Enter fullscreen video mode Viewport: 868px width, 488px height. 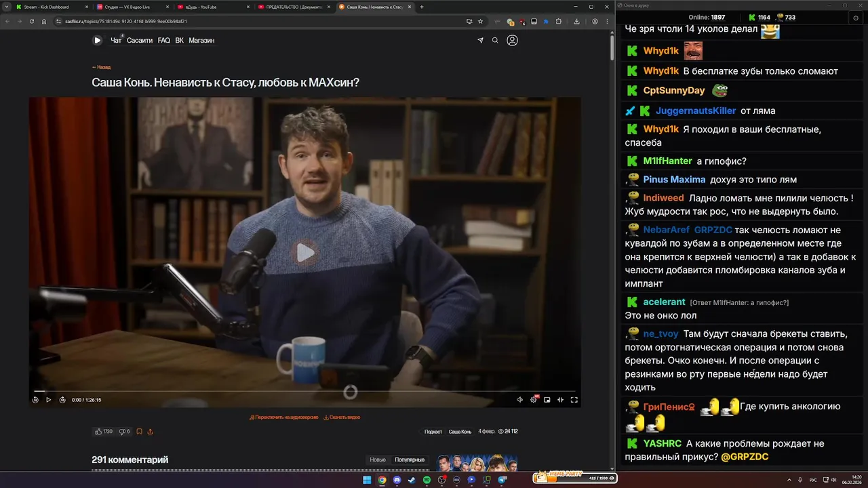574,400
